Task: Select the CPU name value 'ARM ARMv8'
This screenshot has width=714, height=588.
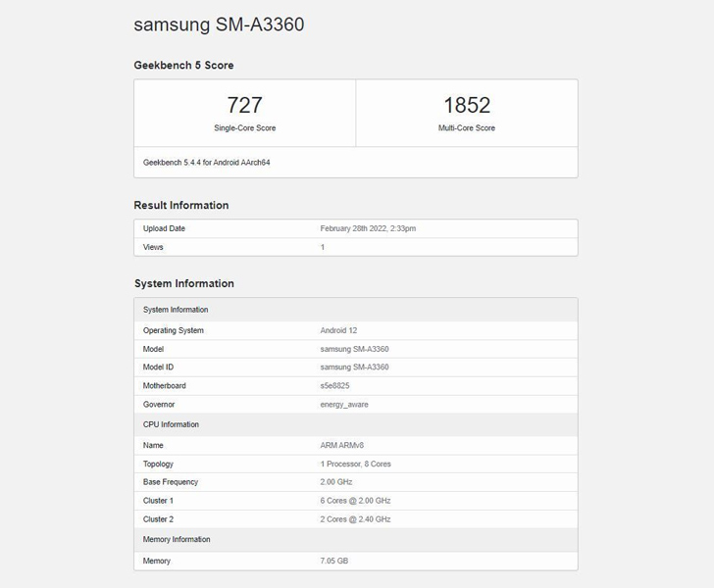Action: [342, 445]
